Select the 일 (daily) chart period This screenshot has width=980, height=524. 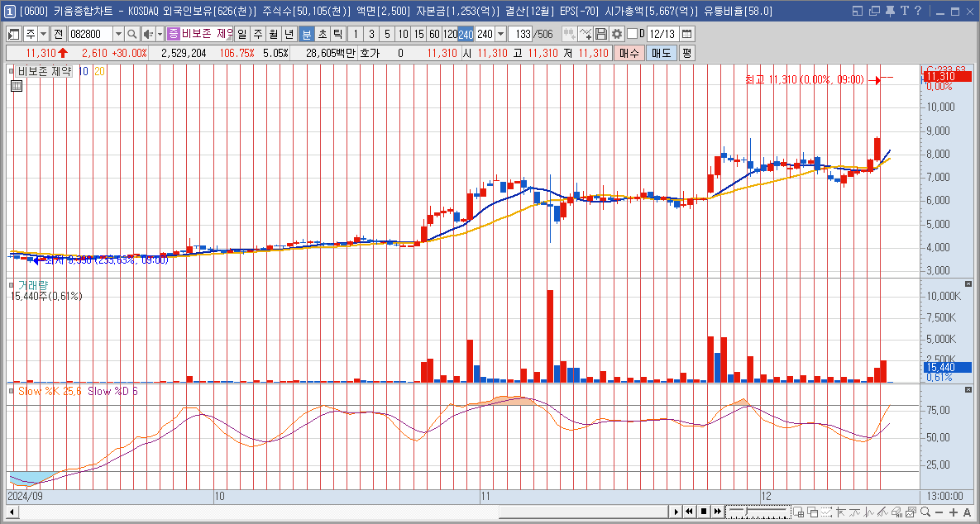tap(241, 35)
